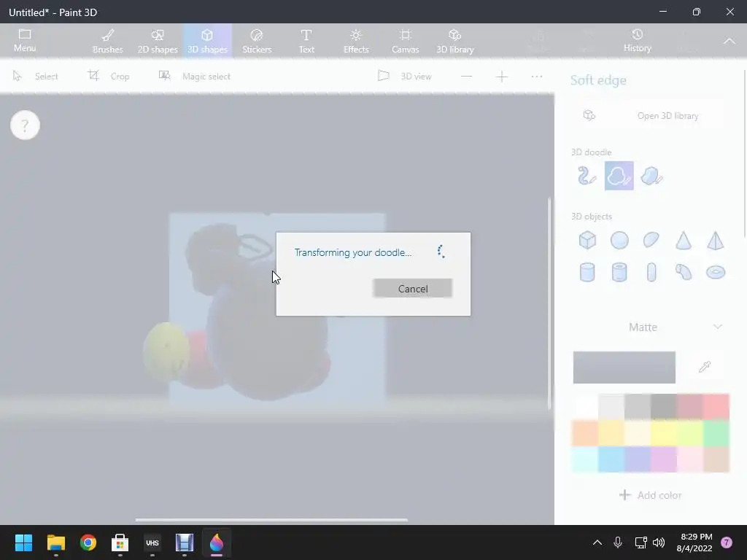Insert the Cylinder 3D object

point(587,273)
